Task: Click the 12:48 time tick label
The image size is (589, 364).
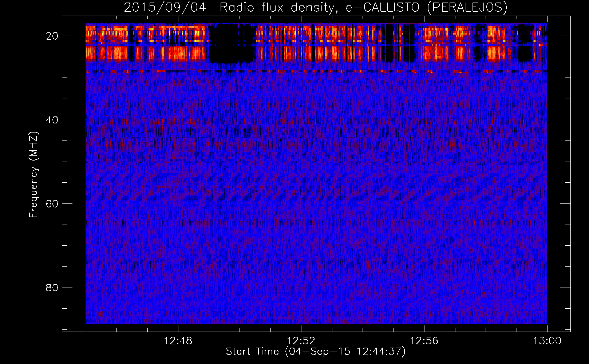Action: click(x=178, y=341)
